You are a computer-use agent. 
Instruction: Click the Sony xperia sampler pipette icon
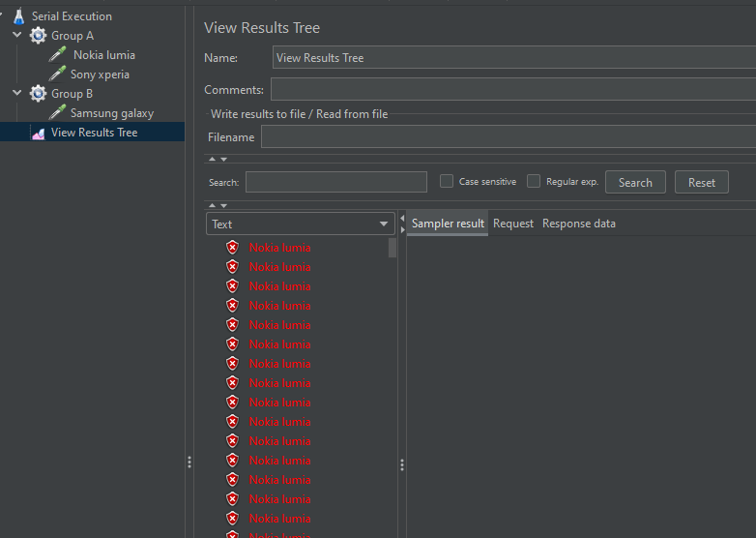click(x=57, y=75)
